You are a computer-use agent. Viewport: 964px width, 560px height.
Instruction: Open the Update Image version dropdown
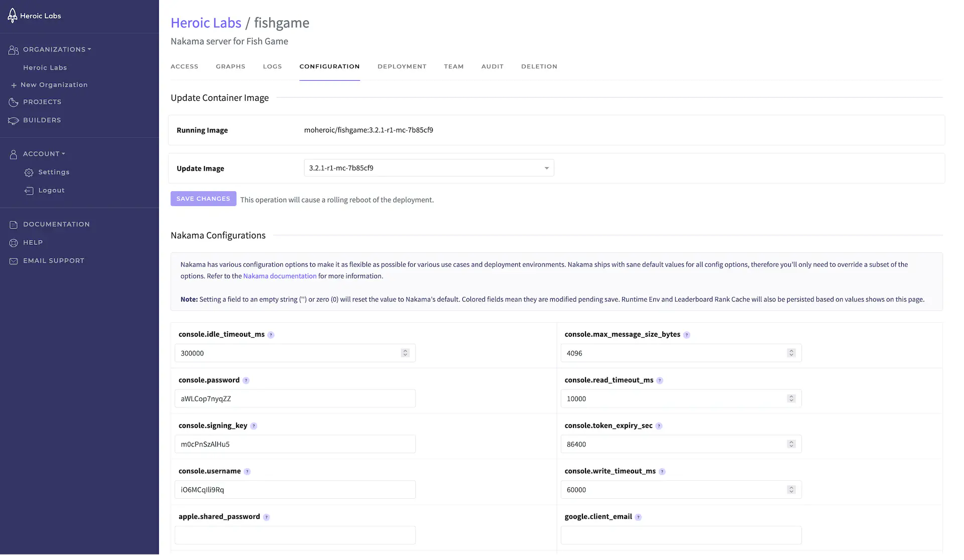tap(429, 168)
